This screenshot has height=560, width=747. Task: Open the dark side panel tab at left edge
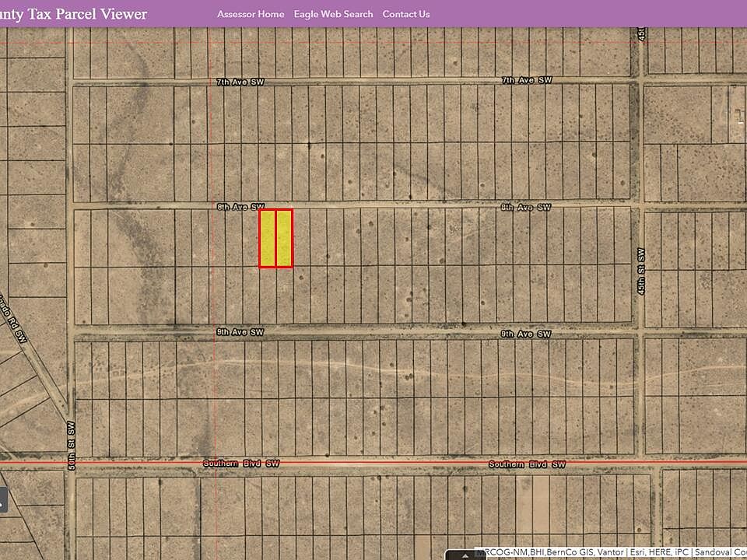pos(3,500)
